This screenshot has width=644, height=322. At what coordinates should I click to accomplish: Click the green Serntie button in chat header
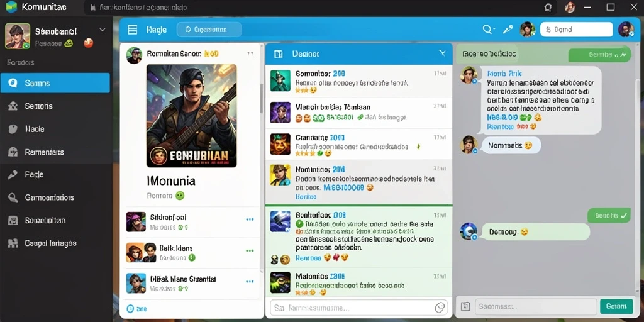coord(599,55)
